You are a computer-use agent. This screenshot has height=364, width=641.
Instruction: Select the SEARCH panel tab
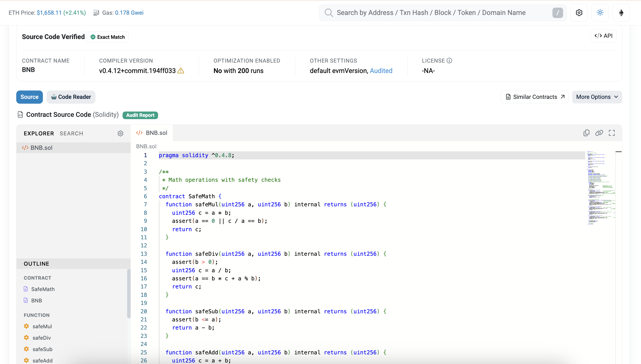click(71, 133)
